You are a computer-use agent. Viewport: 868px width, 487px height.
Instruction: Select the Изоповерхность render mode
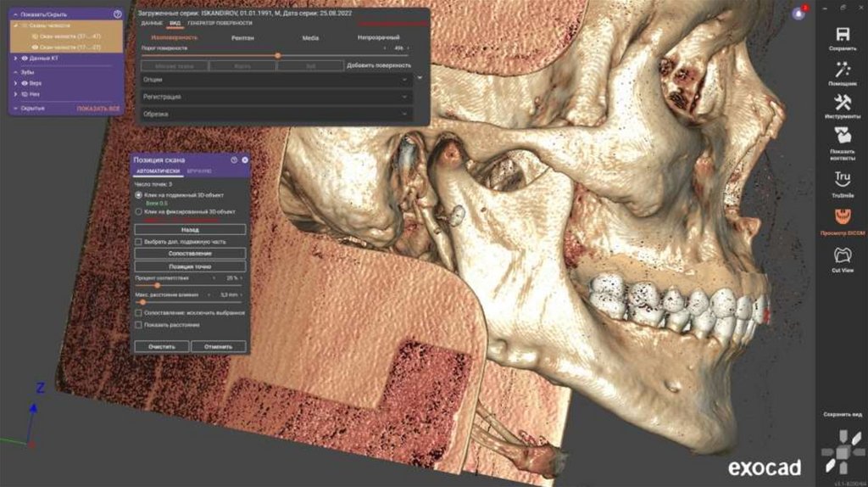coord(175,37)
